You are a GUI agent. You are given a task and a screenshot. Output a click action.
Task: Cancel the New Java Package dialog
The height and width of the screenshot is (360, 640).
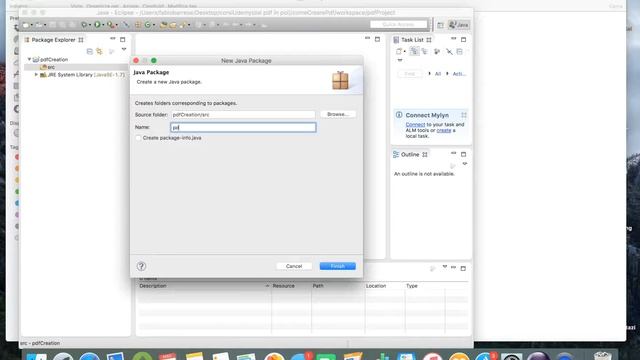[294, 266]
